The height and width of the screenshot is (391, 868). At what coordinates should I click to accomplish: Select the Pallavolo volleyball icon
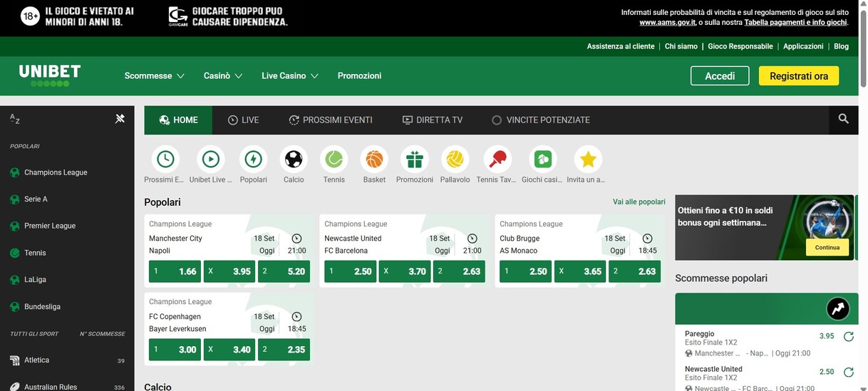(455, 159)
